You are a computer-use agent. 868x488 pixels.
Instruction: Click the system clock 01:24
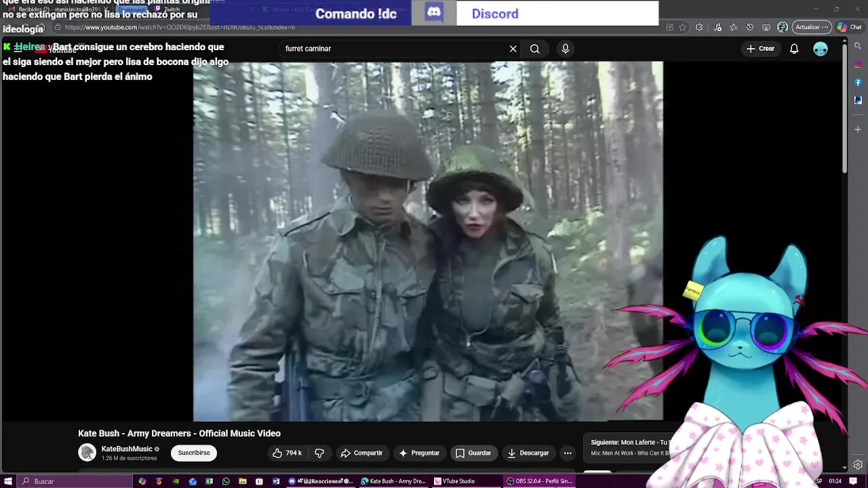click(835, 481)
